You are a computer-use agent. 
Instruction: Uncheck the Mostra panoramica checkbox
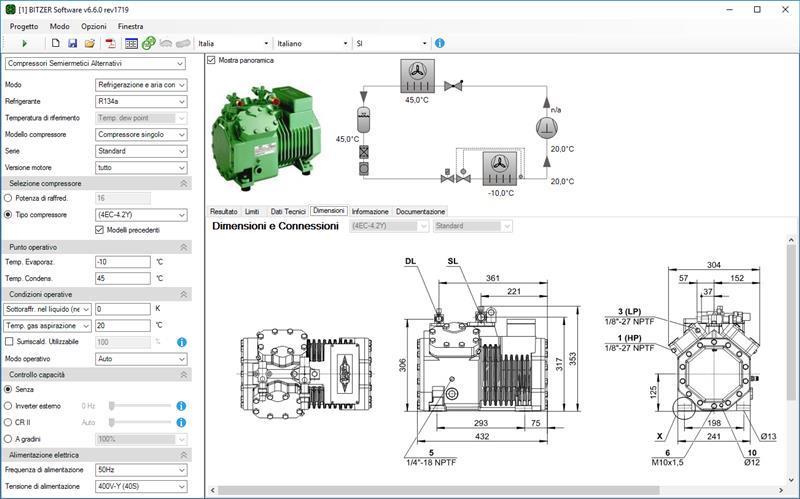(211, 60)
